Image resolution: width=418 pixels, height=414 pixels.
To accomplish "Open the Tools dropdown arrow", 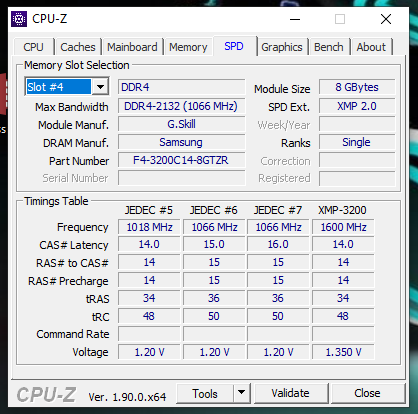I will click(x=241, y=393).
